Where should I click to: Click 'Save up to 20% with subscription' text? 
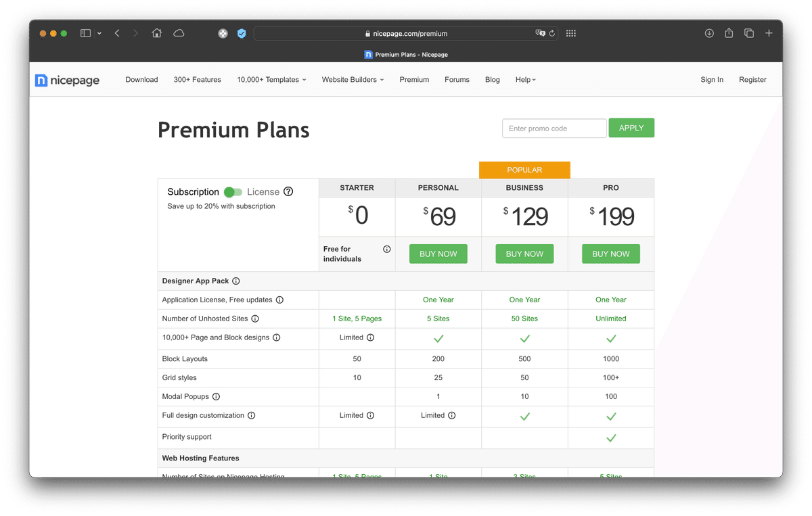221,206
